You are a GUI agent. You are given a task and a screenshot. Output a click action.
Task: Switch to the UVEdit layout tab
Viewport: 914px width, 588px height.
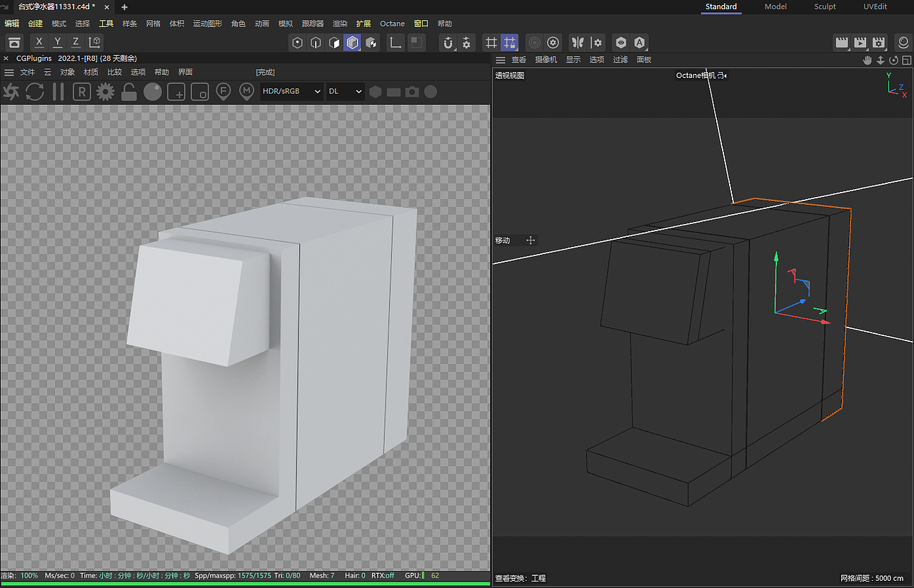click(x=875, y=6)
